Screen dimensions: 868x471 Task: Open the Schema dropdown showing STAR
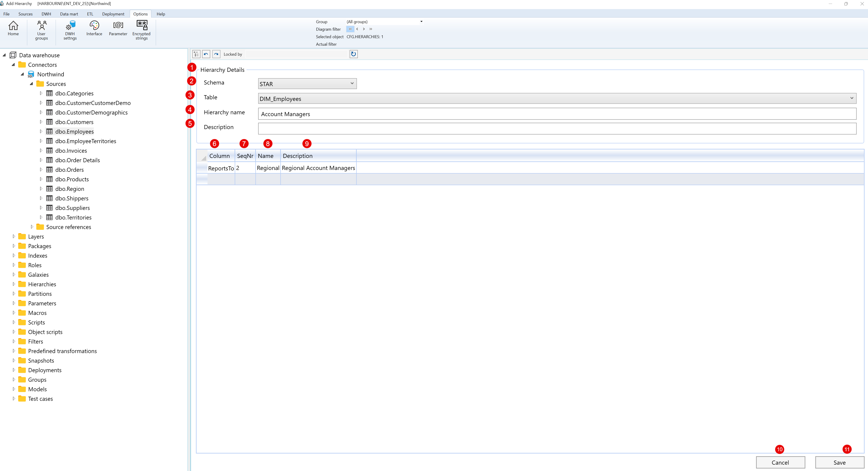(x=307, y=84)
